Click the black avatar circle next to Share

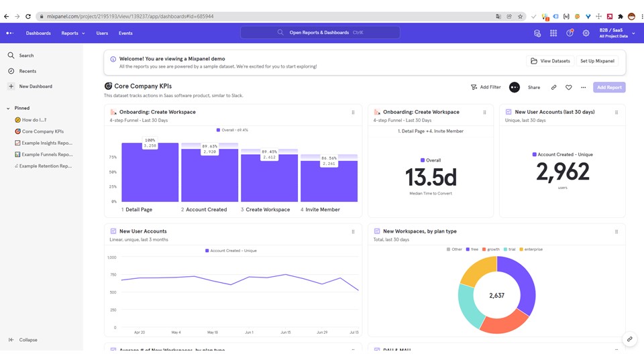tap(515, 87)
